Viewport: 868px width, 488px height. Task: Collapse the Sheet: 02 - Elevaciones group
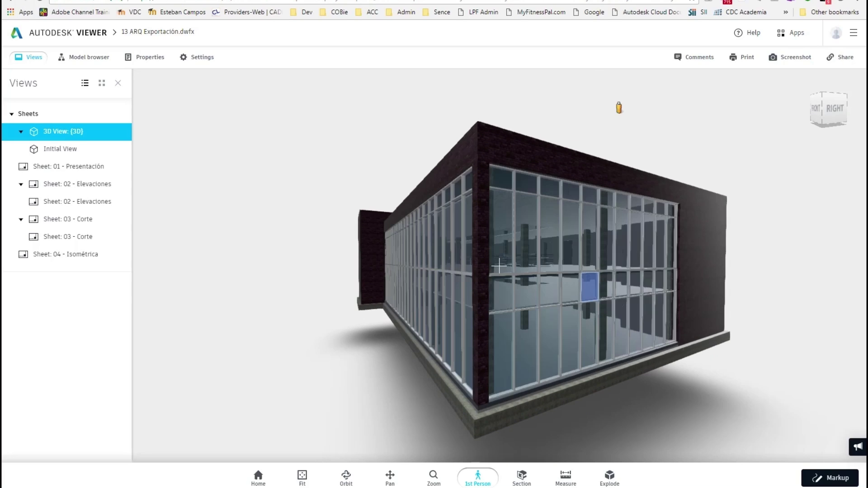tap(21, 184)
